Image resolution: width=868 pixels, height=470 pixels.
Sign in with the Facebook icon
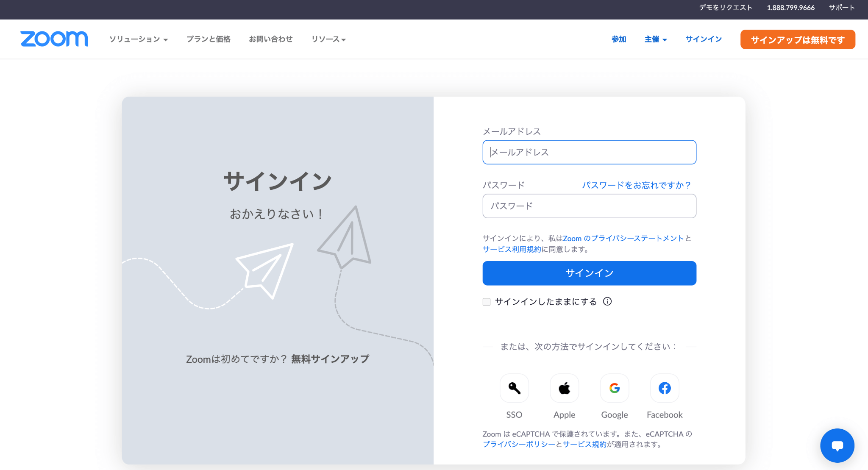coord(665,388)
